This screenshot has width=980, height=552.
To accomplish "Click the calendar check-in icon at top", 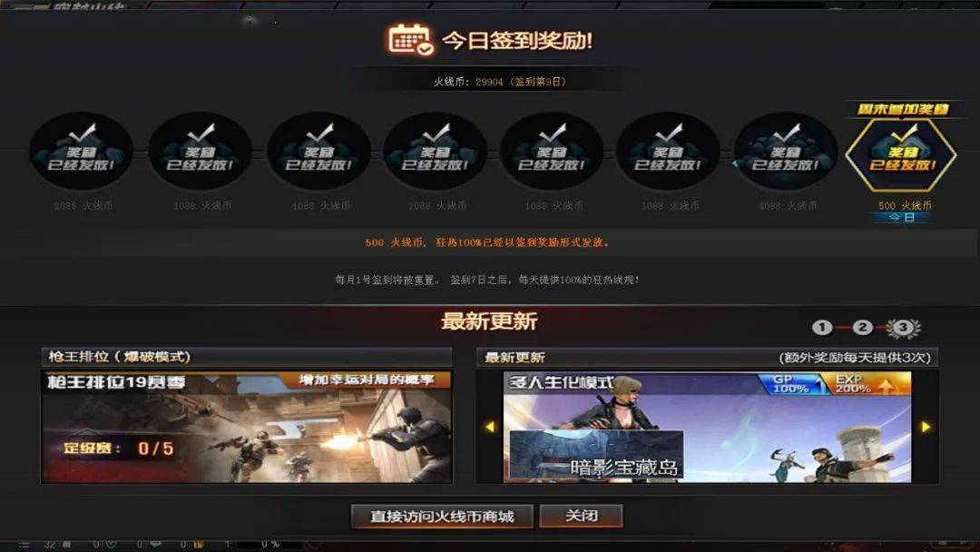I will [x=410, y=40].
